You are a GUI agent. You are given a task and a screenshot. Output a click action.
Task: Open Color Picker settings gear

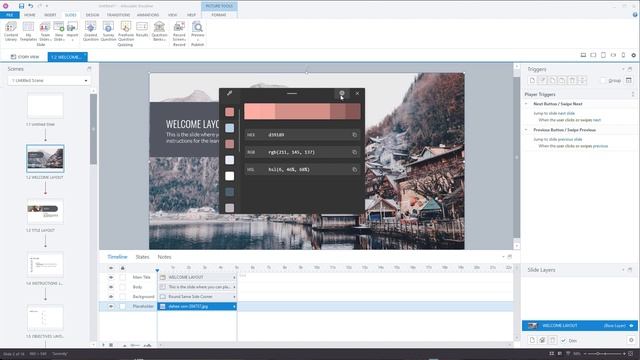click(x=342, y=93)
